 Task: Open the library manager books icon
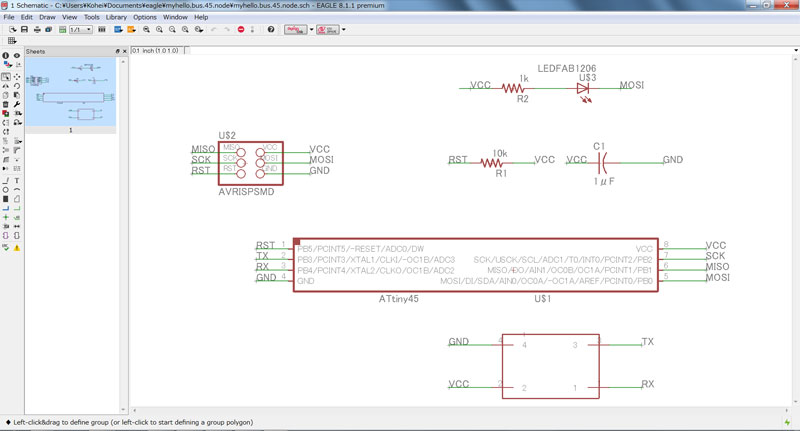(102, 30)
